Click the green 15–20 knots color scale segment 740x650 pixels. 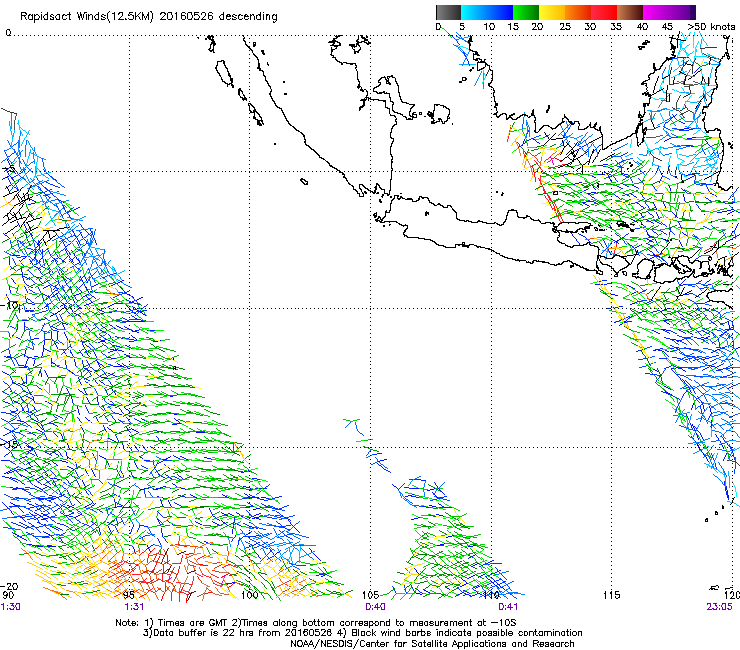pos(526,12)
